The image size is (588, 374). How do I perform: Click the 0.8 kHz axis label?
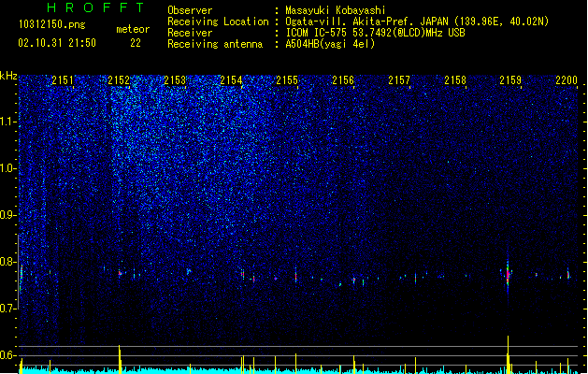tap(8, 262)
